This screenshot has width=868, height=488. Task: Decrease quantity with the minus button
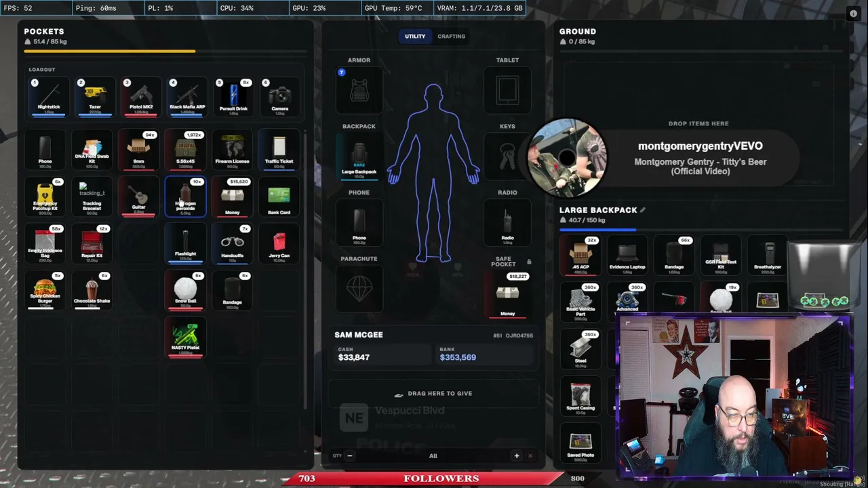[350, 455]
